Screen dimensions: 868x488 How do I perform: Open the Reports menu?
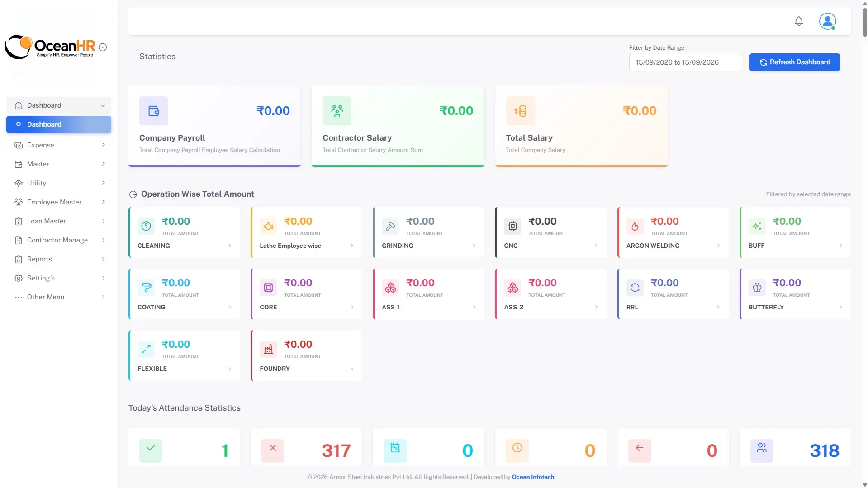(59, 259)
